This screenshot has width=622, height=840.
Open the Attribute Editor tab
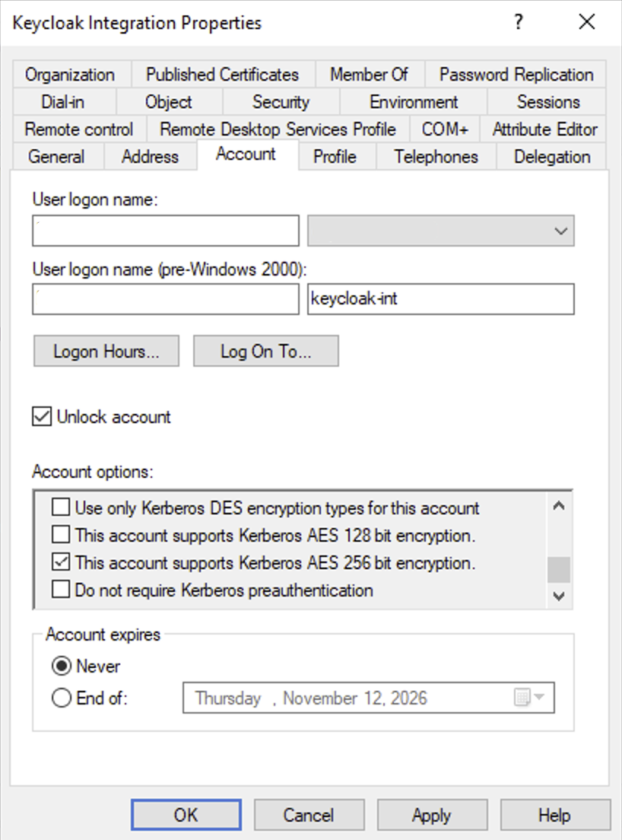coord(544,129)
